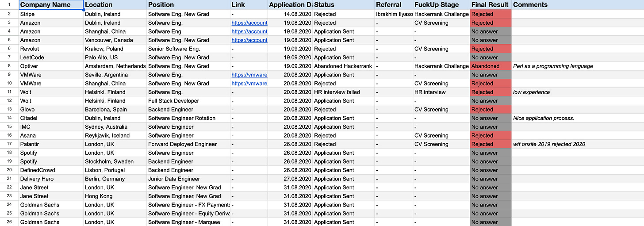Select the "Abandoned Hackerrank" status cell
This screenshot has height=226, width=644.
click(343, 66)
